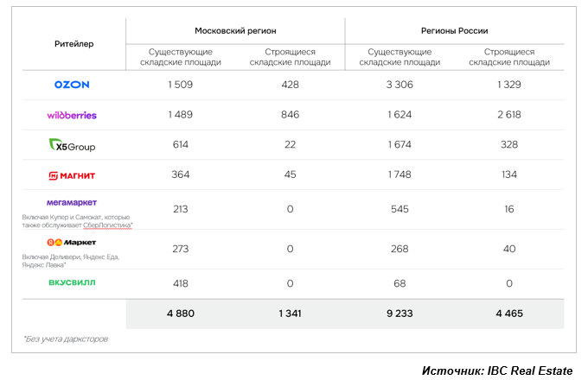This screenshot has width=588, height=380.
Task: Select the OZON value 3 306
Action: coord(399,85)
